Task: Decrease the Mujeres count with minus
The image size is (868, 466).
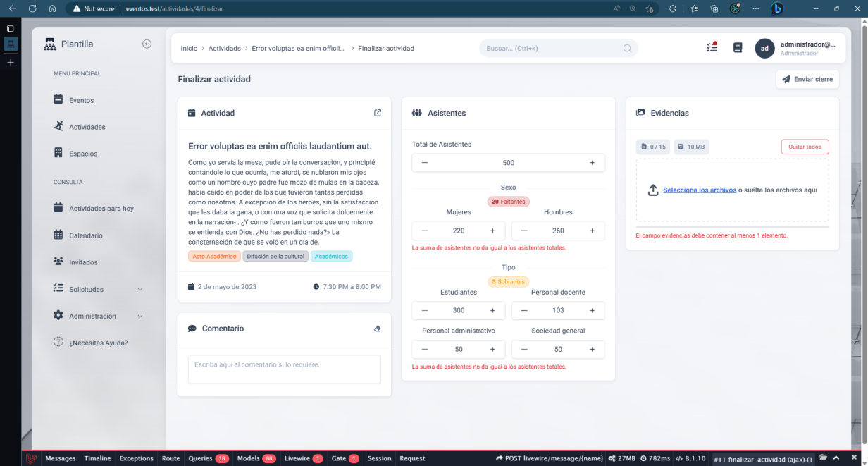Action: 425,231
